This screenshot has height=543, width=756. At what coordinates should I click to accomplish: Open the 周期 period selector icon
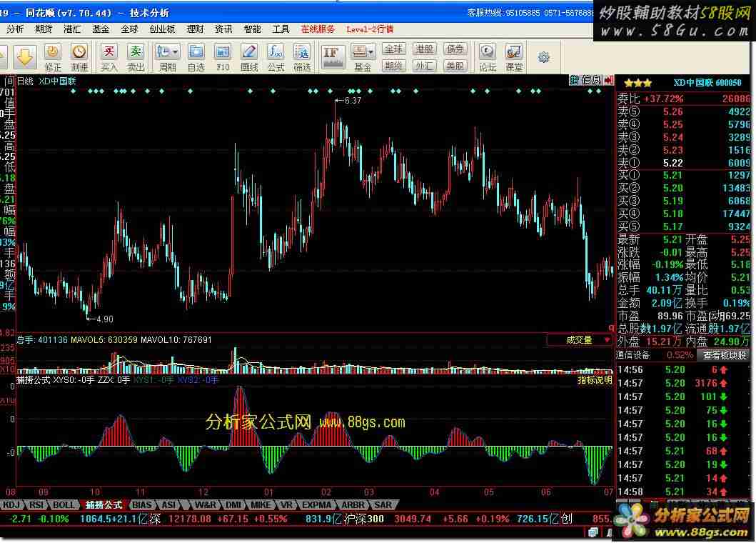point(167,57)
